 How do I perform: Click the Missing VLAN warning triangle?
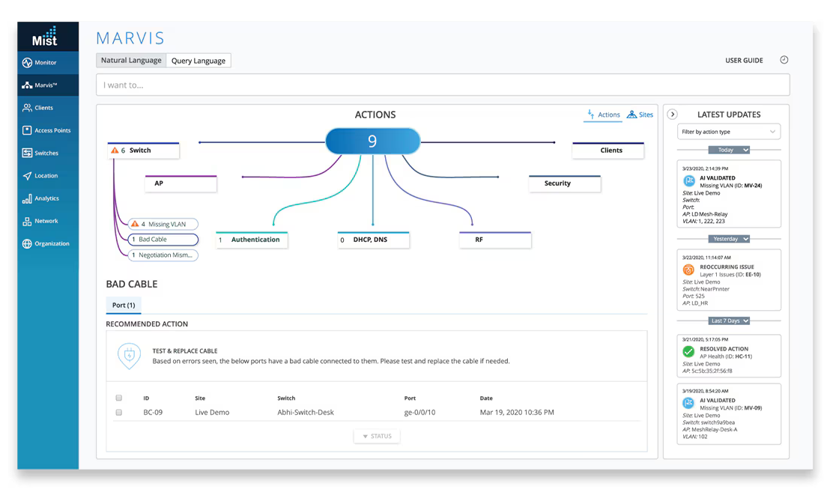point(135,224)
